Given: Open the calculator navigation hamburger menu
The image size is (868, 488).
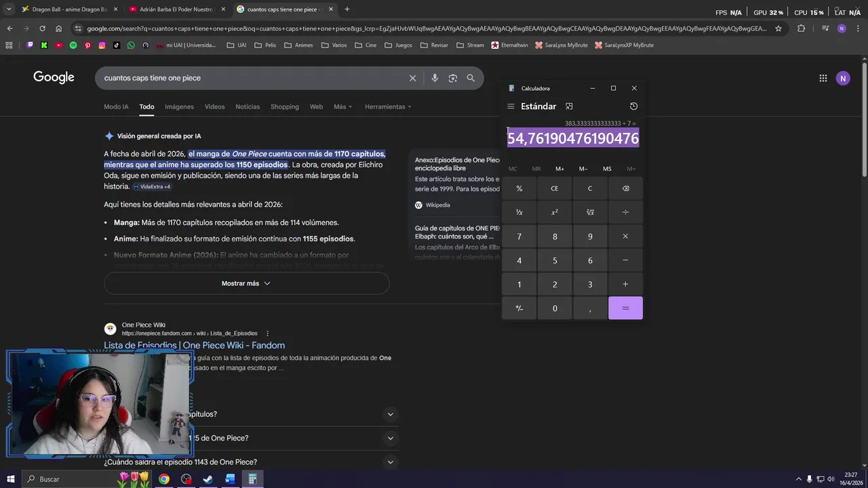Looking at the screenshot, I should [511, 106].
